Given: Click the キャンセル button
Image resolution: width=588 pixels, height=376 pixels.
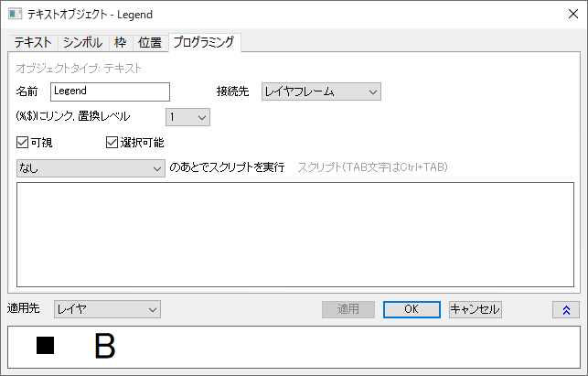Looking at the screenshot, I should (x=476, y=309).
